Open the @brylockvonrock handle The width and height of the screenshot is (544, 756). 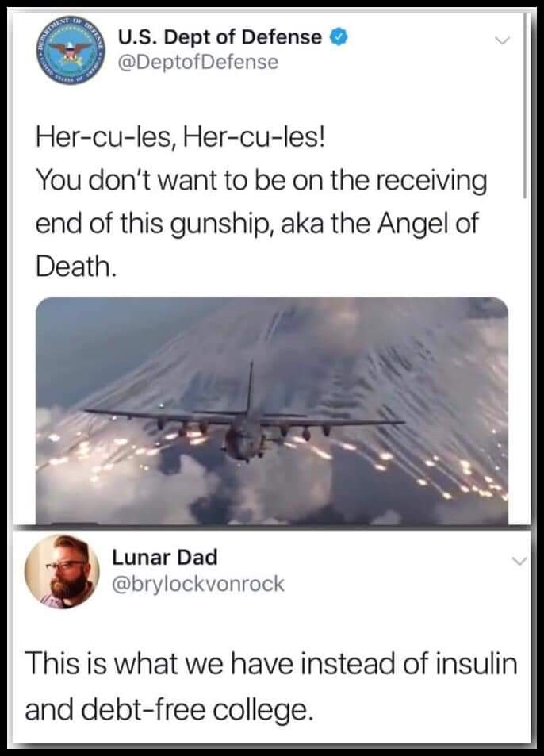198,584
